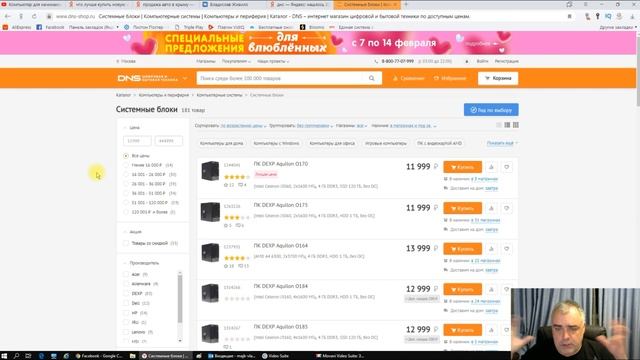The width and height of the screenshot is (640, 360).
Task: Buy the ПК DEXP Aquilon O175
Action: (462, 208)
